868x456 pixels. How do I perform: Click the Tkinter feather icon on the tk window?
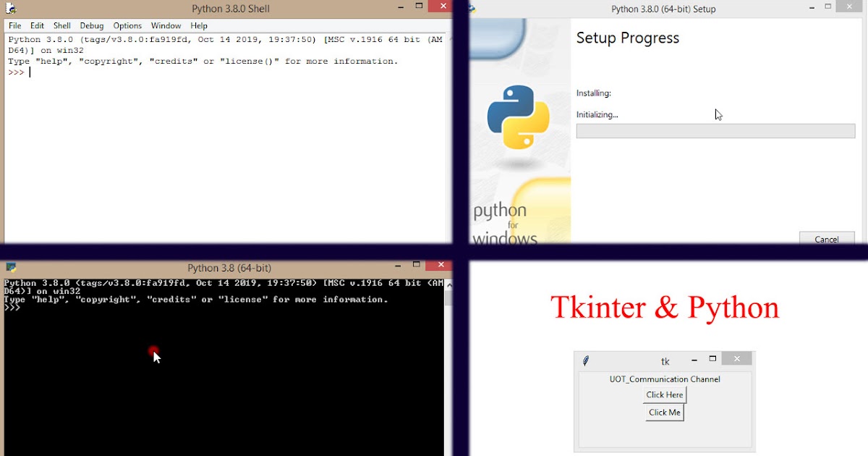point(585,360)
